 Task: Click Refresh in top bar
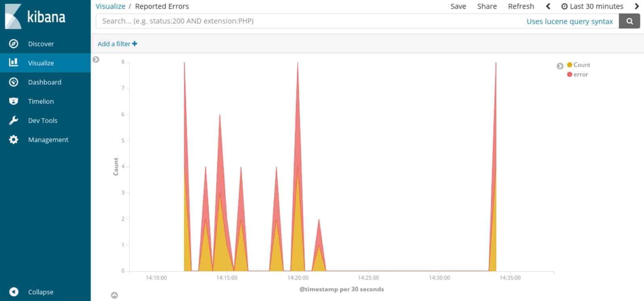(x=521, y=6)
